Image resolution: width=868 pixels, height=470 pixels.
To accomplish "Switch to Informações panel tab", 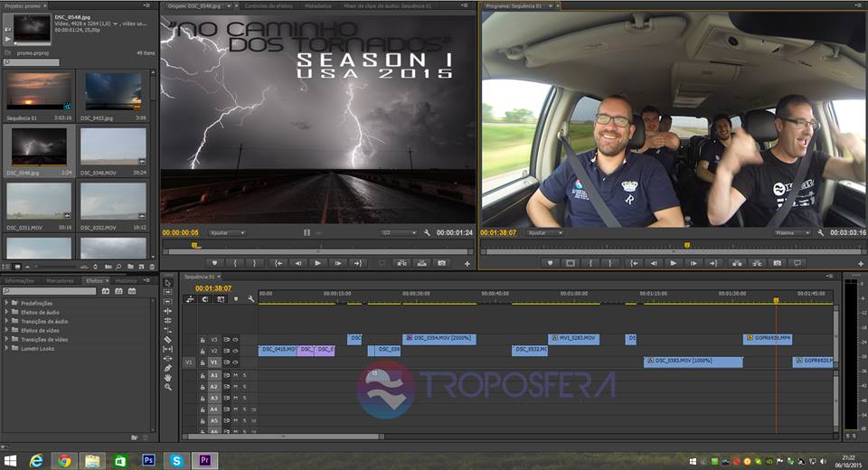I will (19, 281).
